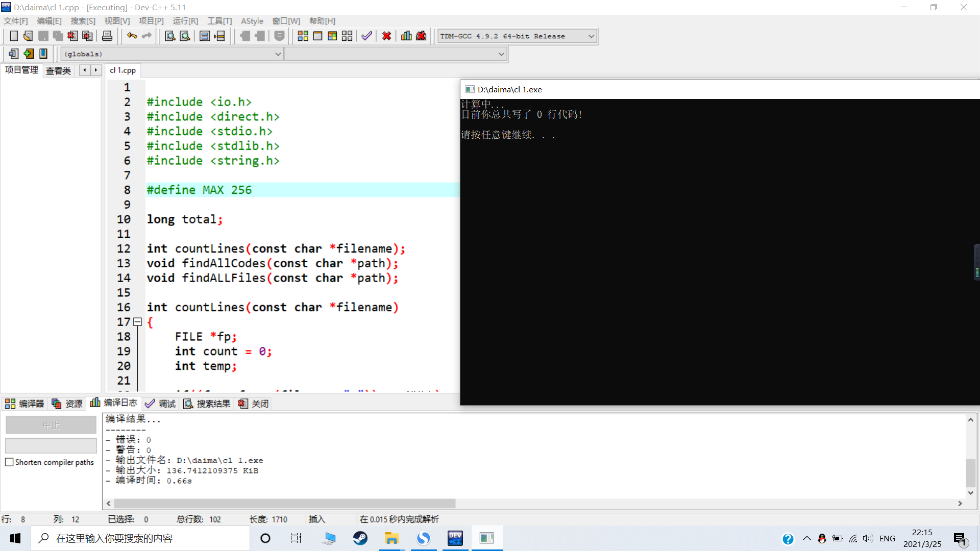Switch to the 查看类 tab
The width and height of the screenshot is (980, 551).
59,70
